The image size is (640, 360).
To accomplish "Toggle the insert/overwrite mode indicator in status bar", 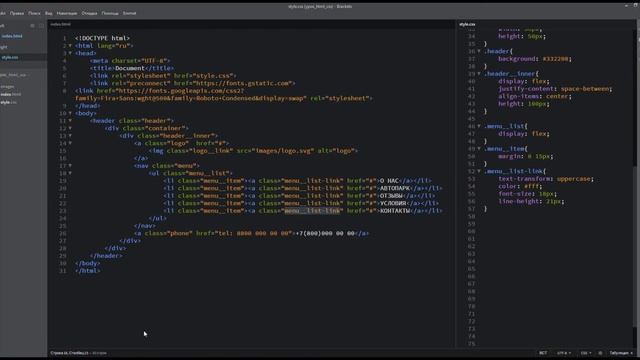I will 543,353.
